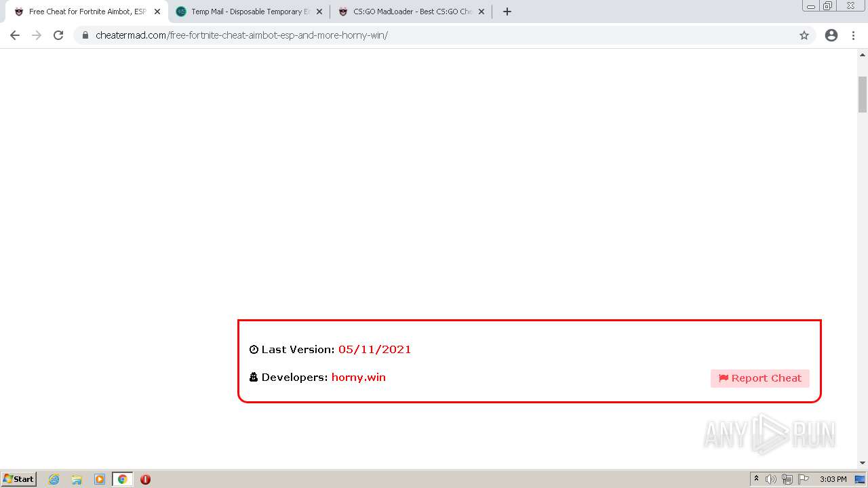Image resolution: width=868 pixels, height=488 pixels.
Task: Close the CS:GO MadLoader tab
Action: 481,12
